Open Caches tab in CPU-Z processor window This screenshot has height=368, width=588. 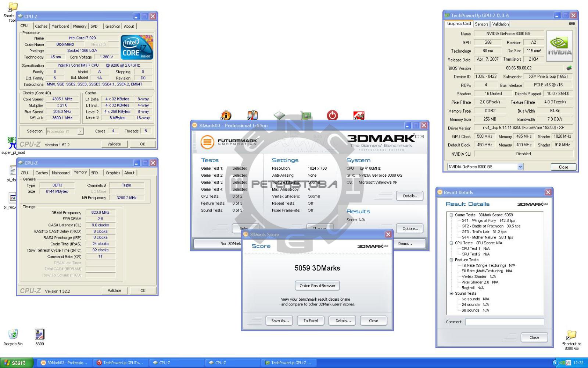pyautogui.click(x=41, y=26)
